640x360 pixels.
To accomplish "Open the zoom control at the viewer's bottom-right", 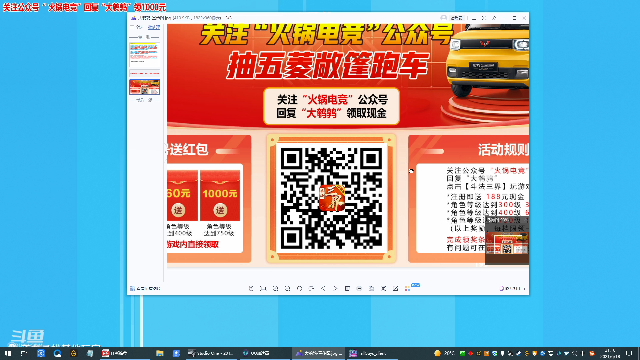I will (512, 288).
